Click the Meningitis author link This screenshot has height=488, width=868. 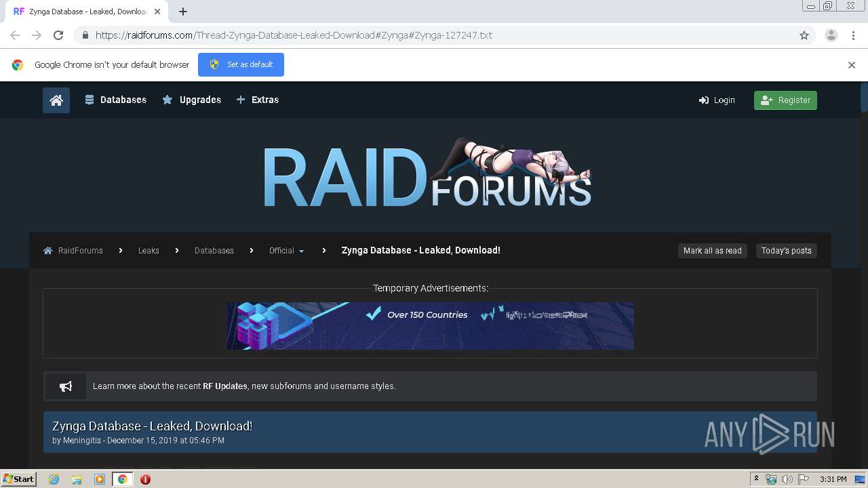tap(83, 441)
